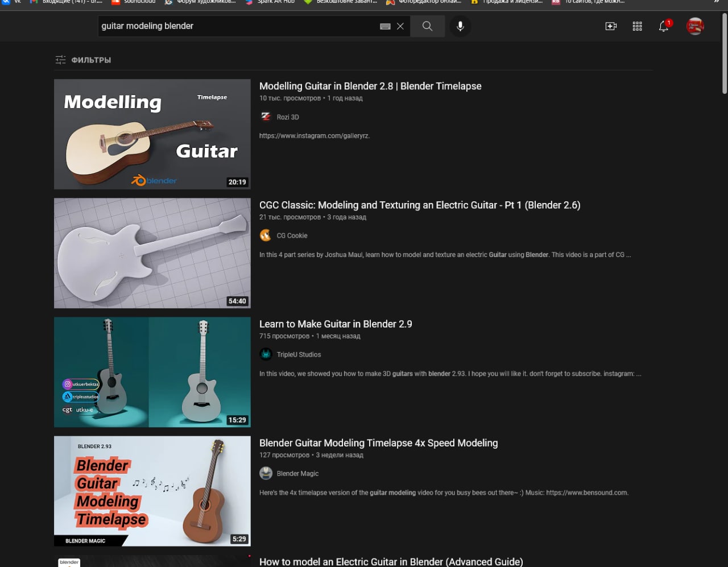Click TripleU description 'In this video, we showed'
The height and width of the screenshot is (567, 728).
coord(450,374)
